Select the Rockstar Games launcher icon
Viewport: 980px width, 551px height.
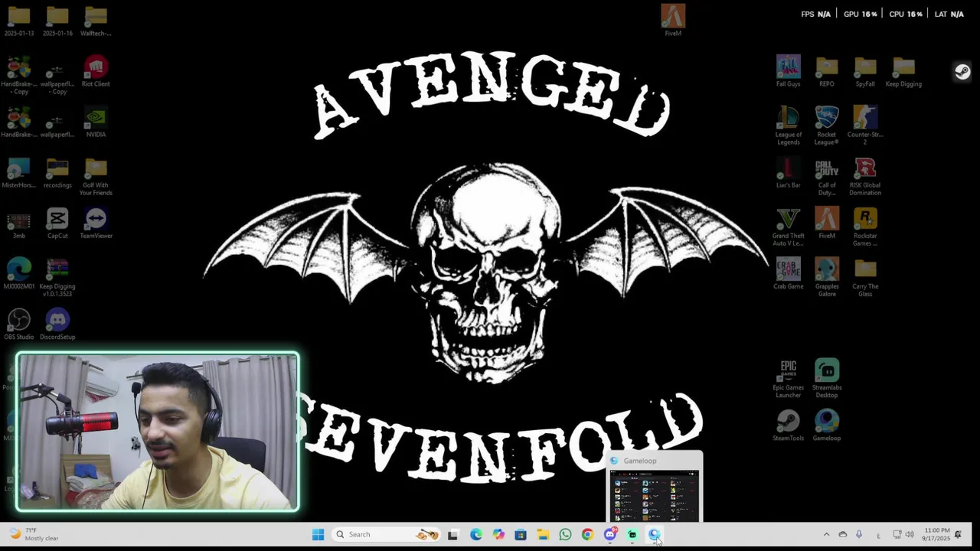[x=865, y=227]
